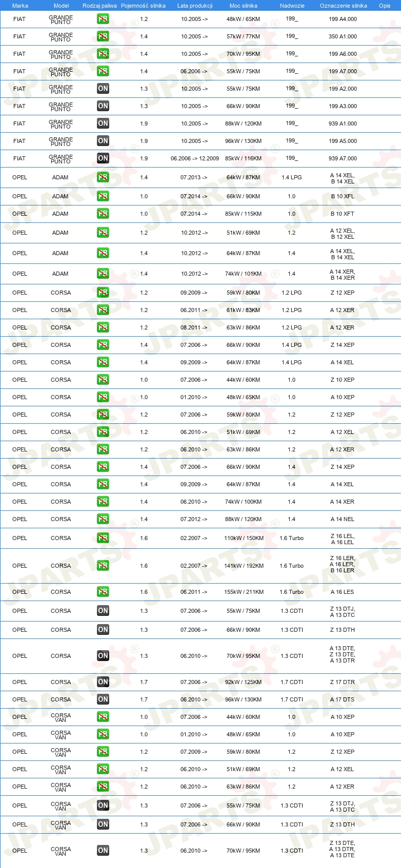401x868 pixels.
Task: Click the petrol icon in the A 16 LES row
Action: coord(103,592)
